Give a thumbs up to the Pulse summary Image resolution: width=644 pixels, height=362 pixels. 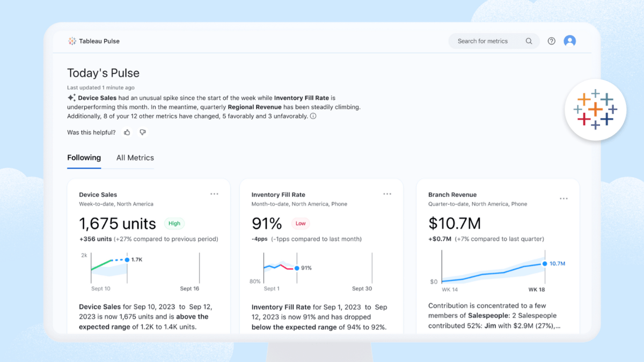point(127,132)
